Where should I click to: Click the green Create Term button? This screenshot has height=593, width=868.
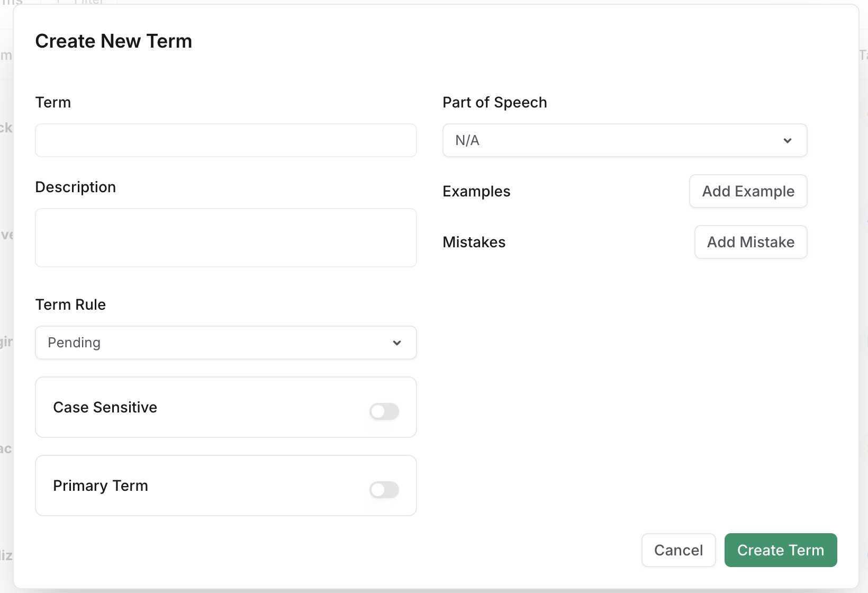point(780,550)
